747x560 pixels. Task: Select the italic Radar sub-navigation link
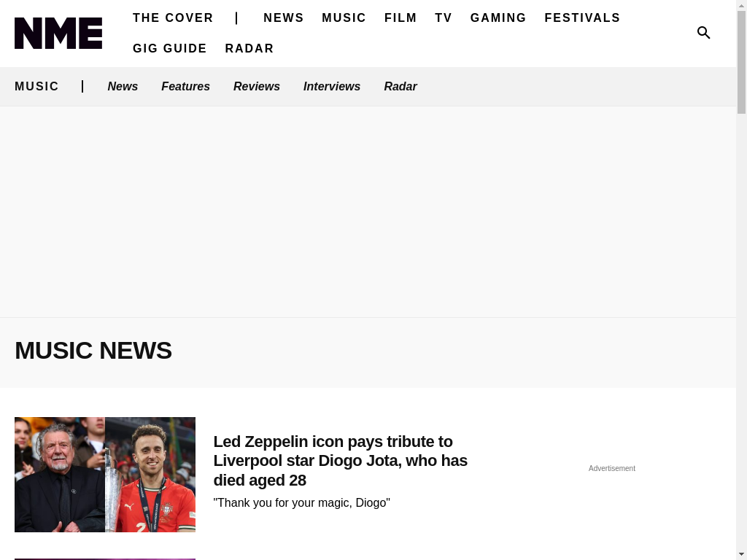point(400,86)
